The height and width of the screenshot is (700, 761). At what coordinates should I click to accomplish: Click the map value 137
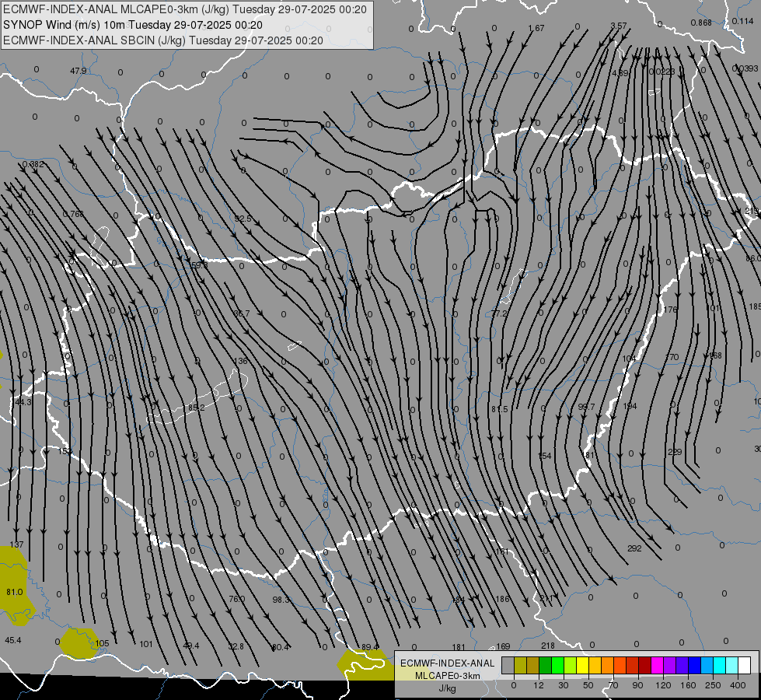point(17,544)
